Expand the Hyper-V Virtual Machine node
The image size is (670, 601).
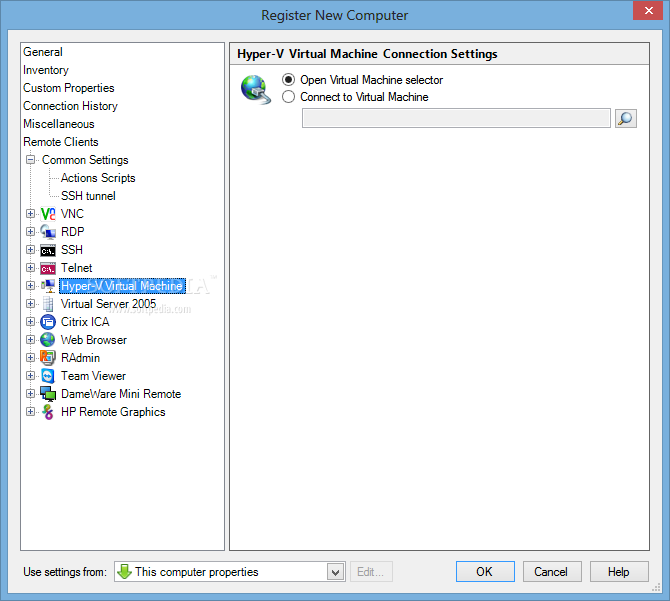coord(30,285)
